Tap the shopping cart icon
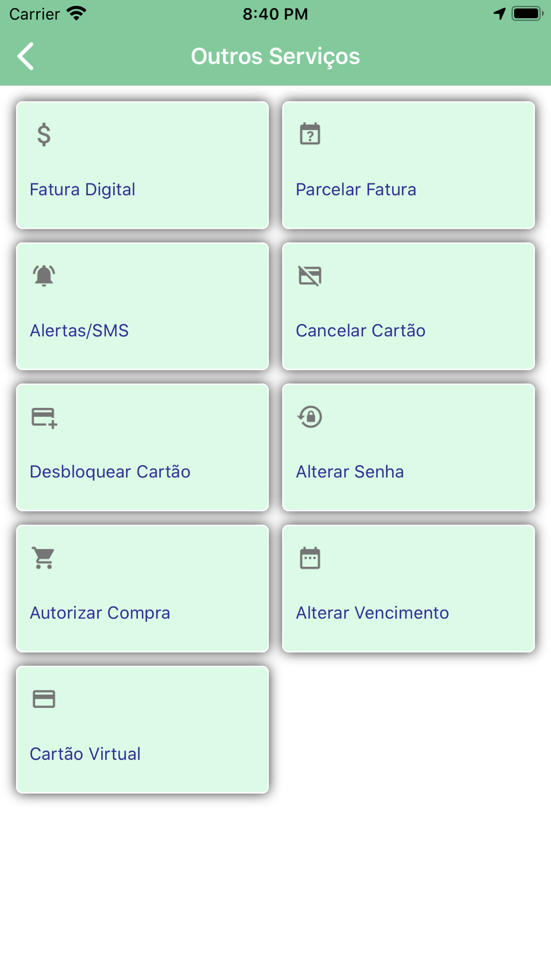 44,558
